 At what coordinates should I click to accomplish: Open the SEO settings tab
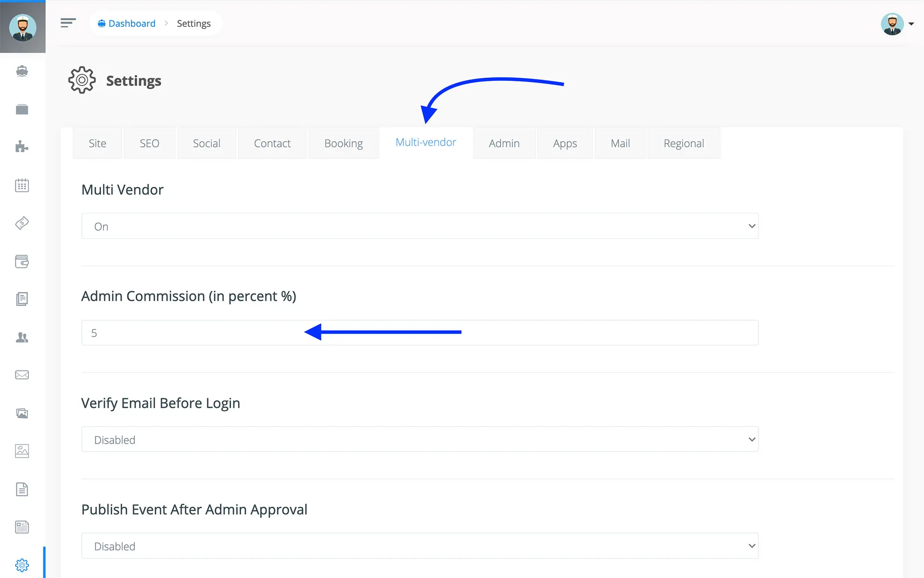[149, 144]
